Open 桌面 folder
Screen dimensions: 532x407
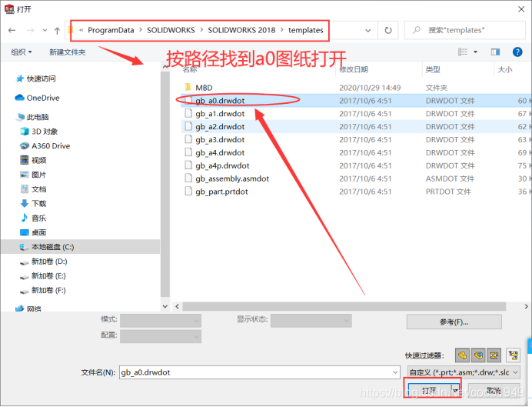38,232
